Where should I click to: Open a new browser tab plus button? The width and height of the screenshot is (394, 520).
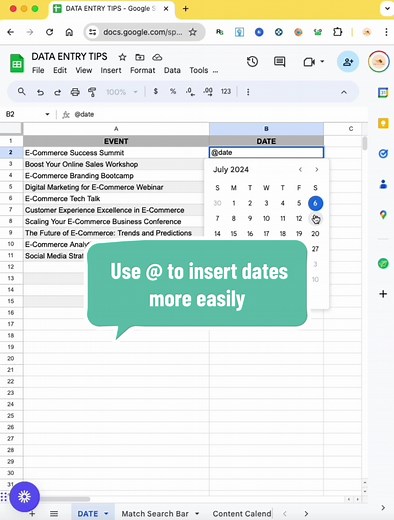[186, 9]
